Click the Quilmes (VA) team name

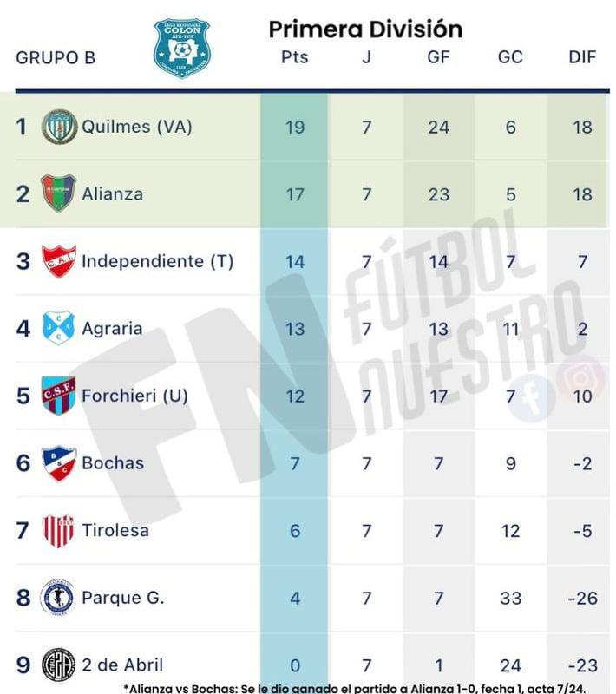point(136,127)
